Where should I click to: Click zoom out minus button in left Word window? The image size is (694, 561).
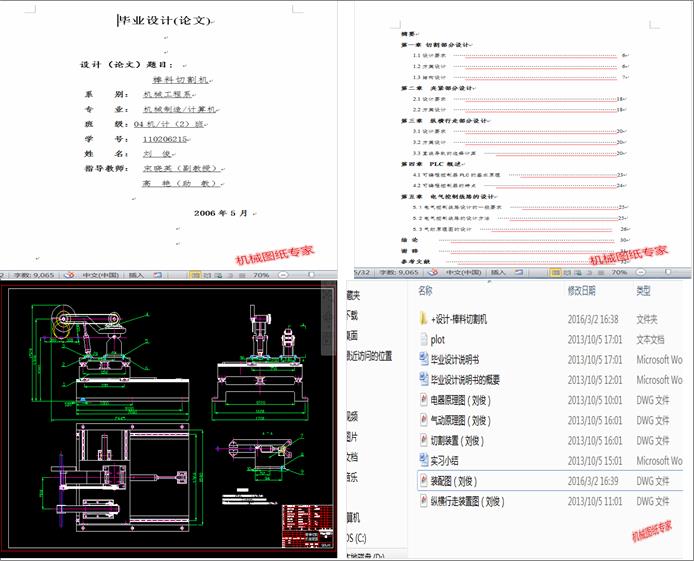(283, 275)
